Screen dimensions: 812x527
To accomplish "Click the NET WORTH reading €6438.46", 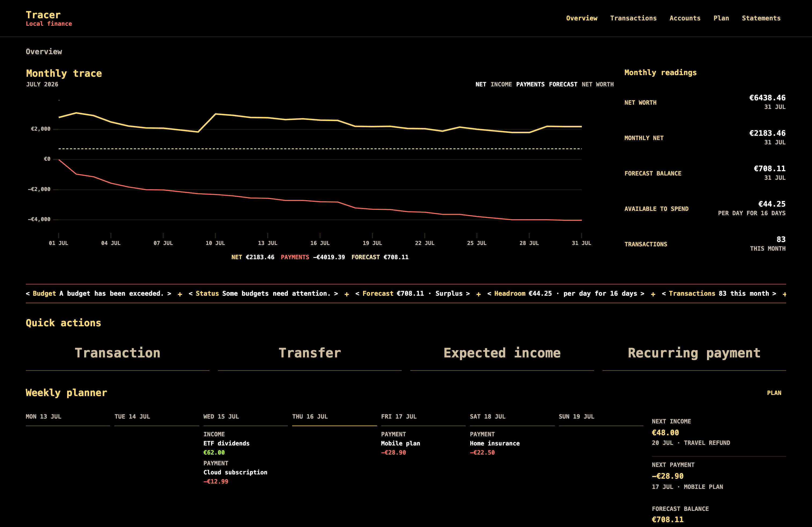I will point(767,98).
